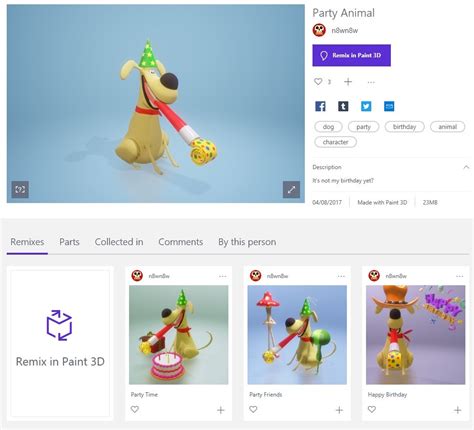Open the help icon on 3D viewer
The height and width of the screenshot is (430, 474).
click(x=20, y=190)
